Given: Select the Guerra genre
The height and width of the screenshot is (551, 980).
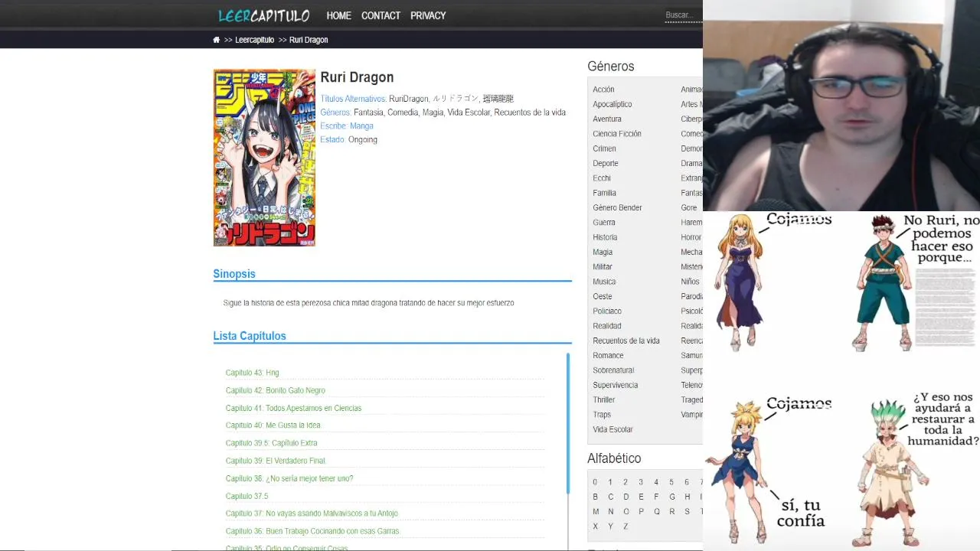Looking at the screenshot, I should pyautogui.click(x=603, y=223).
